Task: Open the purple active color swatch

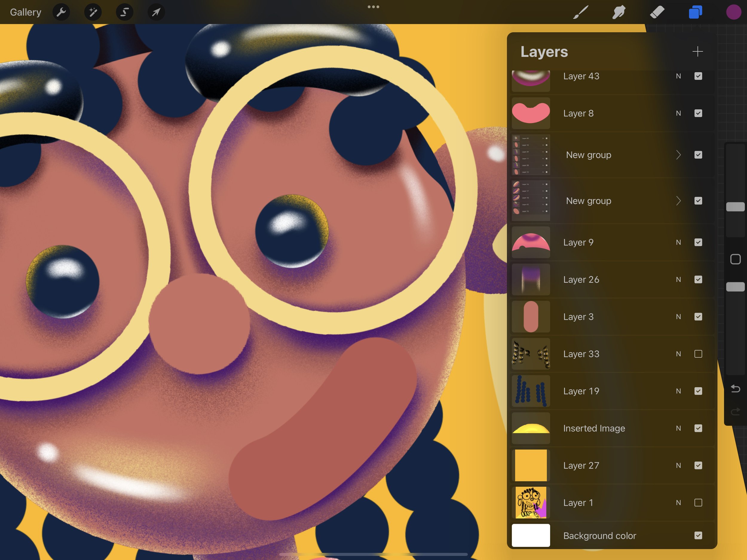Action: [733, 13]
